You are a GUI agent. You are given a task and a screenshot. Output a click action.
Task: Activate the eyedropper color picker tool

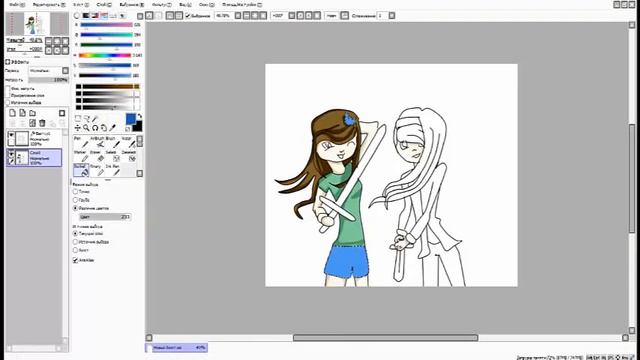point(113,128)
